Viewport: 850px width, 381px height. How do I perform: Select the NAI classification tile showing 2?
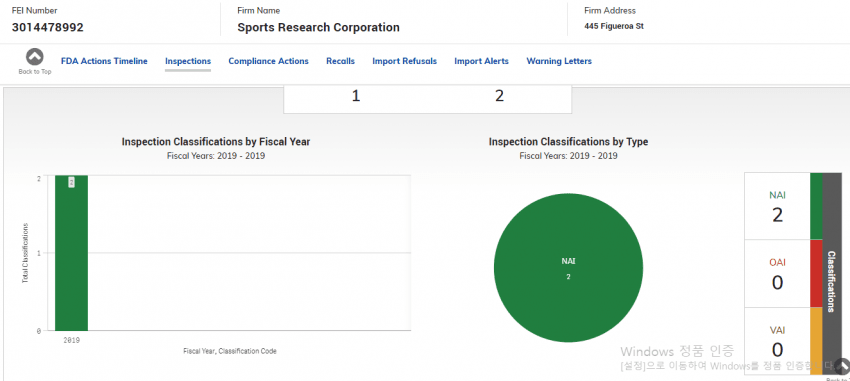[777, 206]
